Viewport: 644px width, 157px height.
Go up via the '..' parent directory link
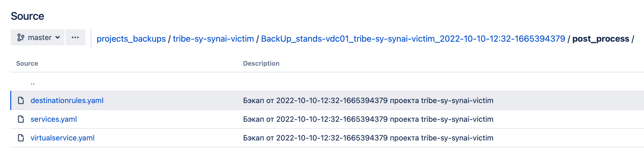[33, 83]
